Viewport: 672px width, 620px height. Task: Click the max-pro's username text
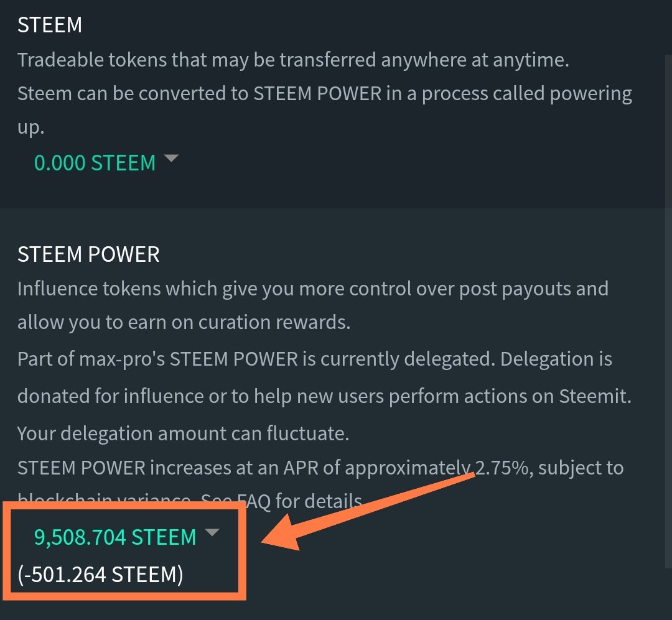(122, 359)
